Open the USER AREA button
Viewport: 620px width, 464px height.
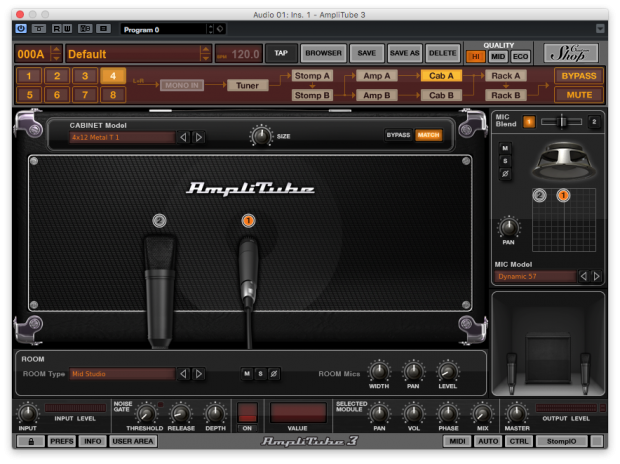(132, 441)
